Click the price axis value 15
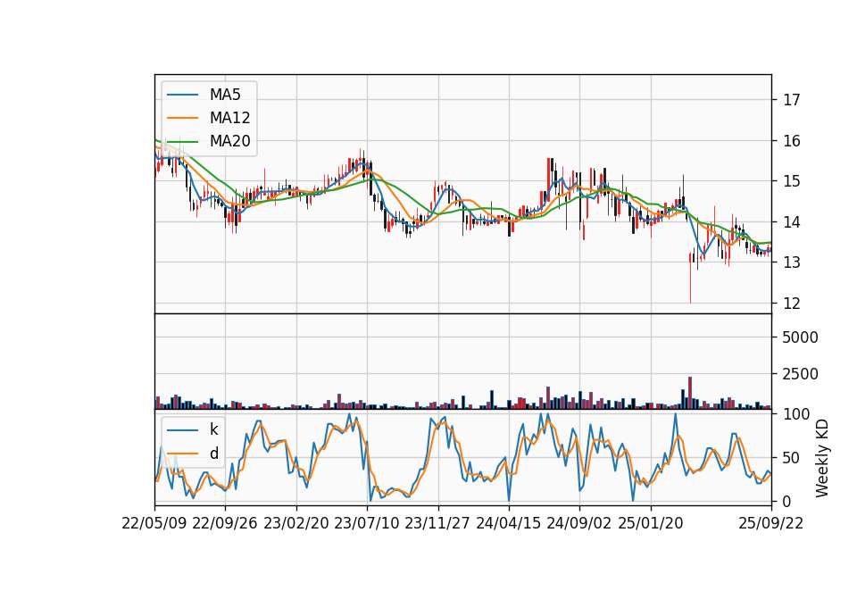Image resolution: width=857 pixels, height=616 pixels. click(x=792, y=181)
